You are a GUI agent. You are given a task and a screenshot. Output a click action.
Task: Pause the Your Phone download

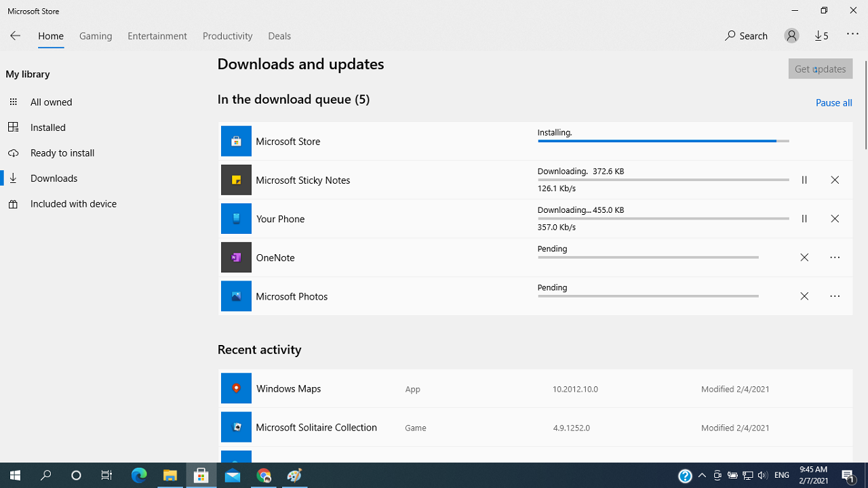pos(804,219)
